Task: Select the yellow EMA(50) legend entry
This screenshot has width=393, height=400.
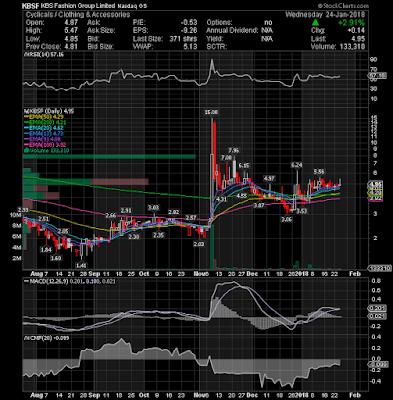Action: (44, 117)
